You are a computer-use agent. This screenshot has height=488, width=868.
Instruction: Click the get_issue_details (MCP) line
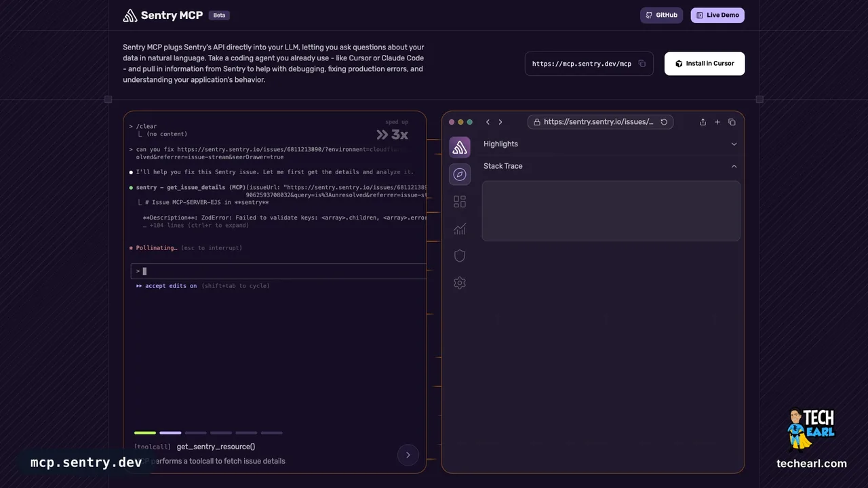[x=191, y=187]
